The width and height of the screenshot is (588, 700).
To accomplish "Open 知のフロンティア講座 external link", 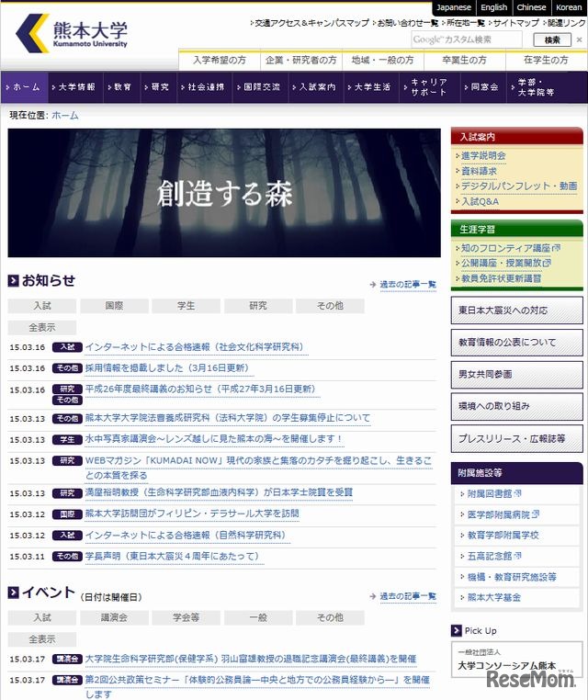I will coord(510,248).
